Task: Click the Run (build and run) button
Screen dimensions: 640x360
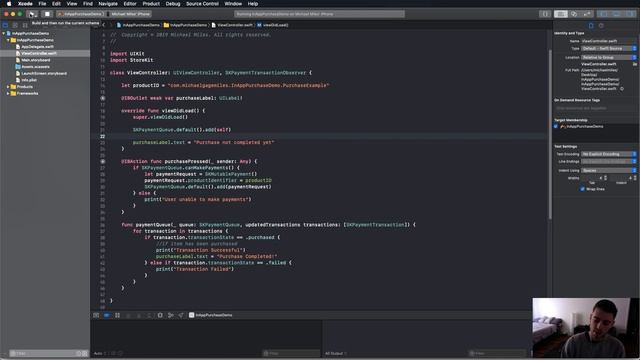Action: click(32, 14)
